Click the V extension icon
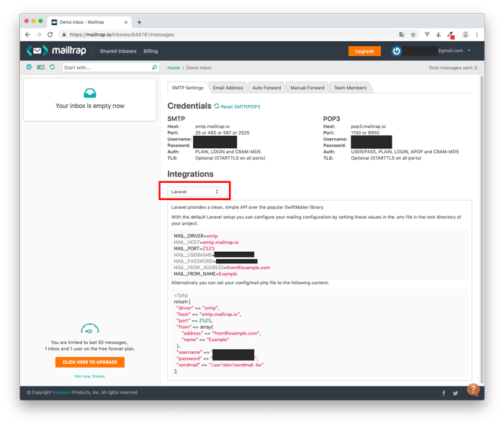Viewport: 504px width, 426px height. [x=427, y=35]
